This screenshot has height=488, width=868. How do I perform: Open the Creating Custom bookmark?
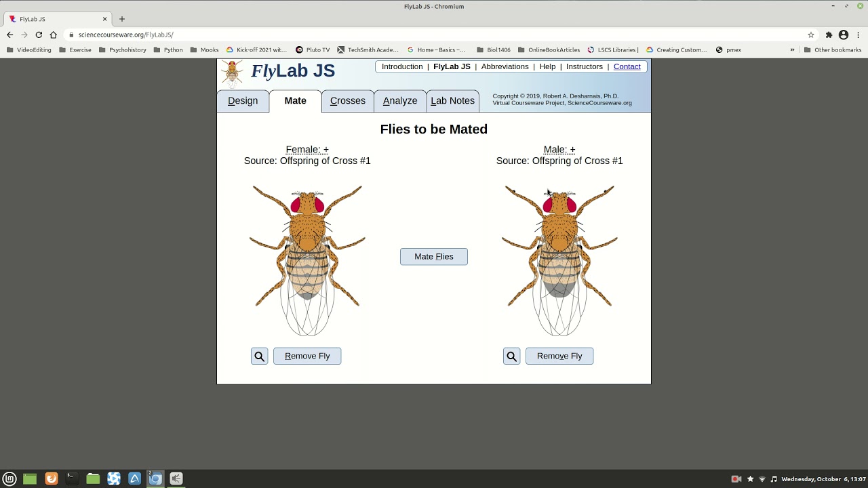point(676,49)
